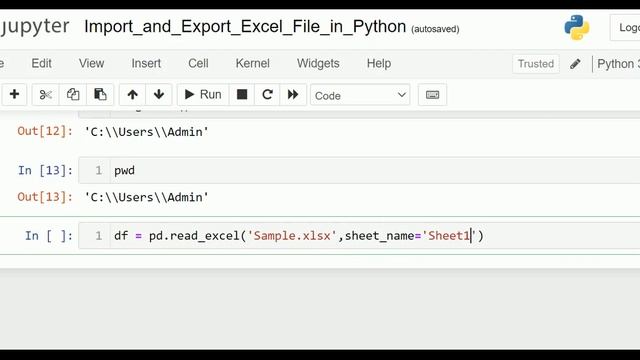Copy selected cells icon

(x=73, y=95)
